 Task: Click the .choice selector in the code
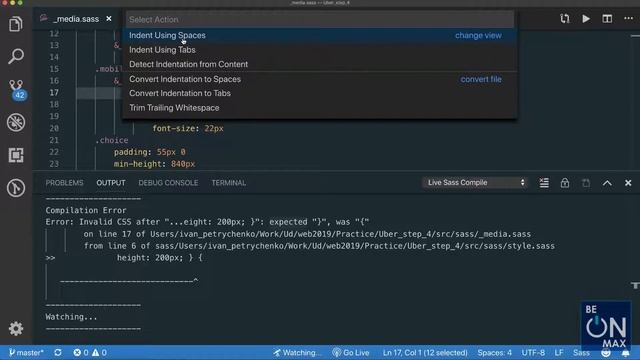tap(111, 140)
